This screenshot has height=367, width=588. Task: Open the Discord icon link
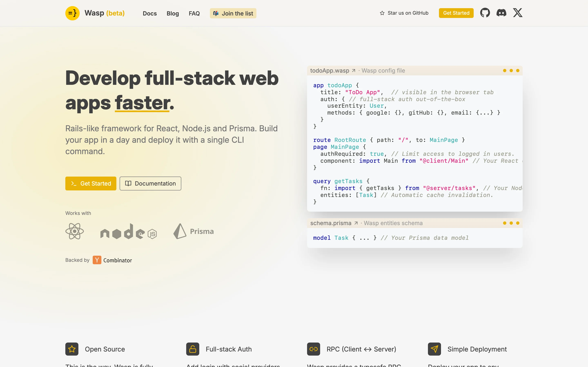pyautogui.click(x=501, y=13)
